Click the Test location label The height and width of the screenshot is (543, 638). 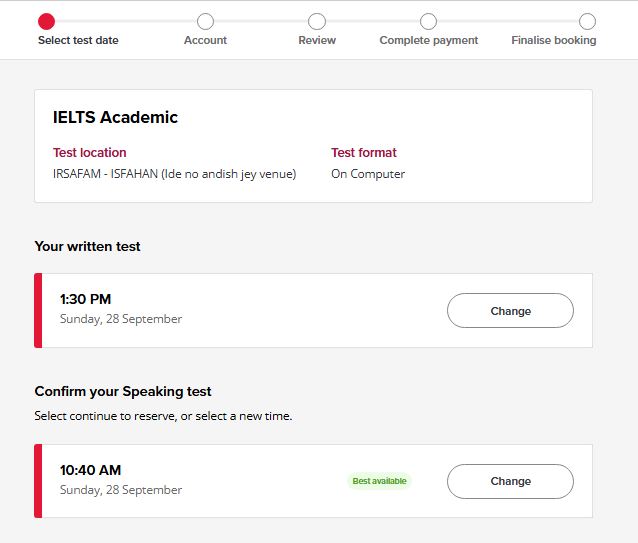pyautogui.click(x=89, y=153)
